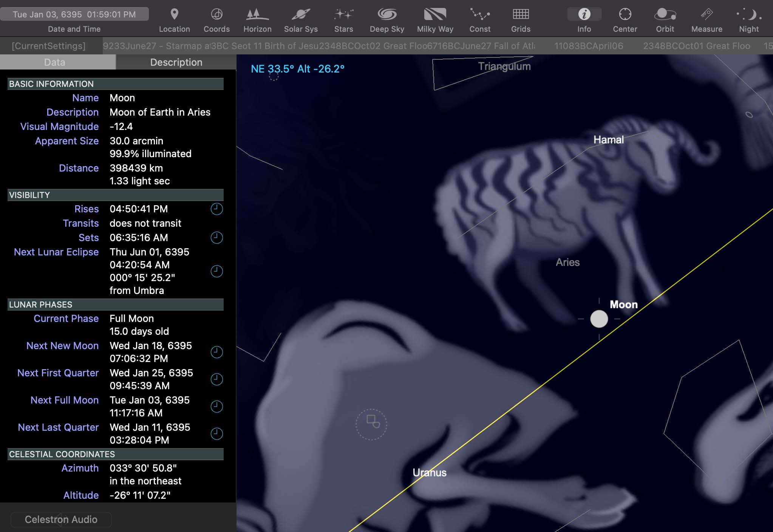Toggle the Info panel icon

click(x=584, y=14)
